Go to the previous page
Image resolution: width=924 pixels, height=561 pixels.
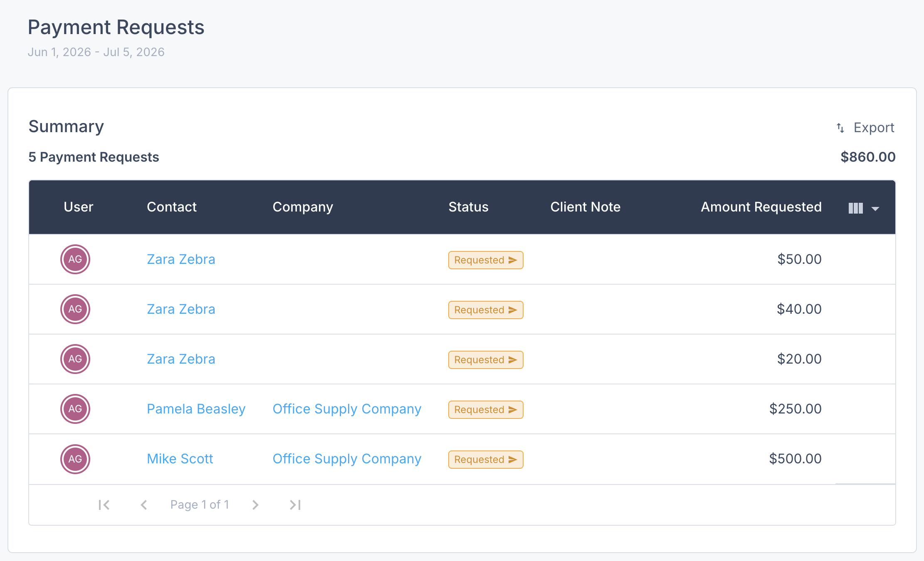(144, 505)
